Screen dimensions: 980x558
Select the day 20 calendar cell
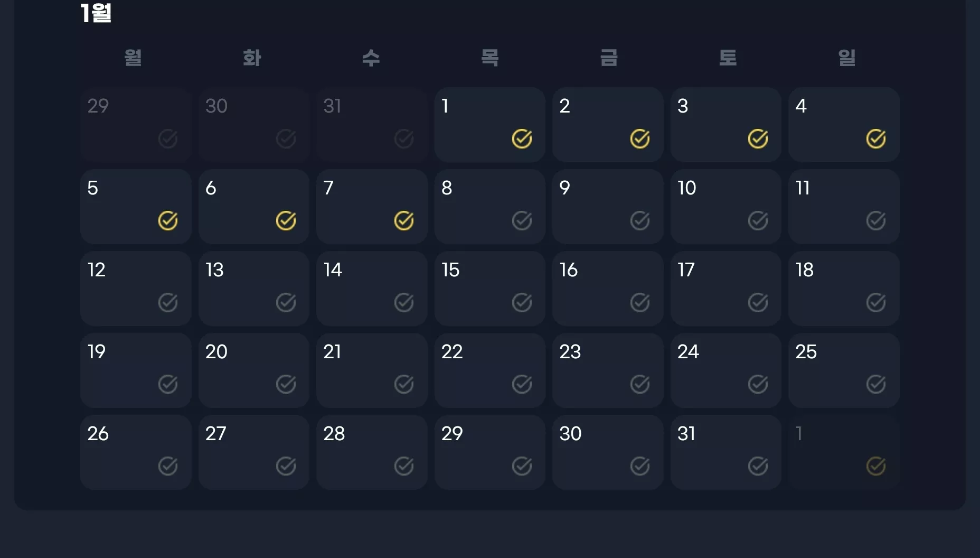[x=254, y=370]
